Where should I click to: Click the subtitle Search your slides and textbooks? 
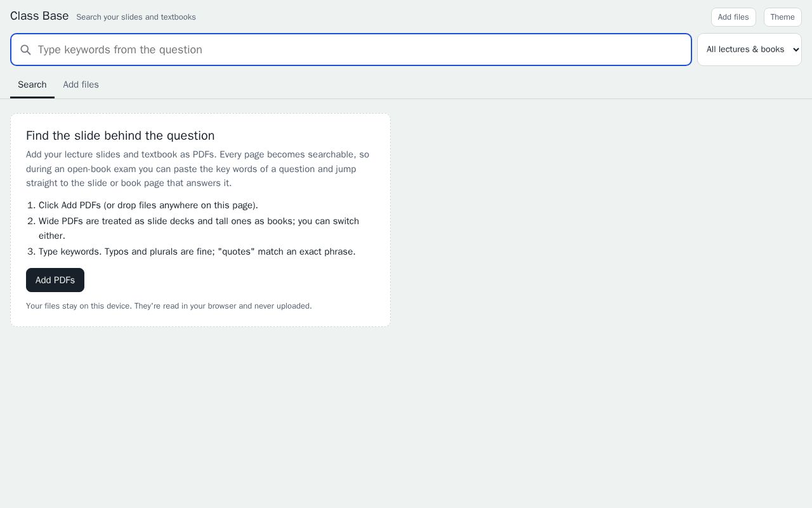coord(136,17)
